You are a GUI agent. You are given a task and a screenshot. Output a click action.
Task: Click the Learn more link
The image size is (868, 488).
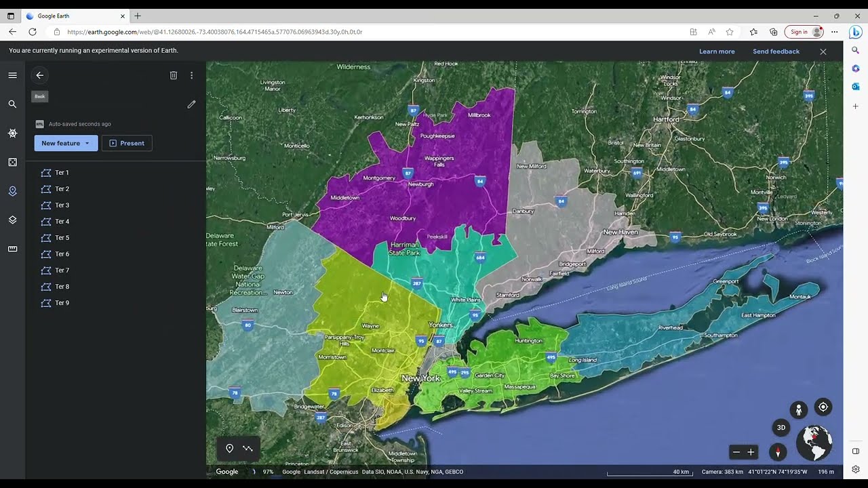pos(717,52)
